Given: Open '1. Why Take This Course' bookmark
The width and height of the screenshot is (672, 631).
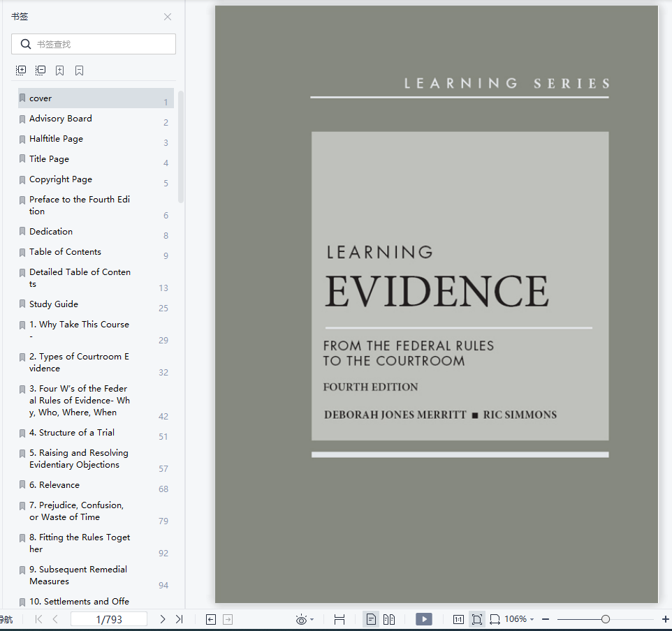Looking at the screenshot, I should pyautogui.click(x=96, y=330).
